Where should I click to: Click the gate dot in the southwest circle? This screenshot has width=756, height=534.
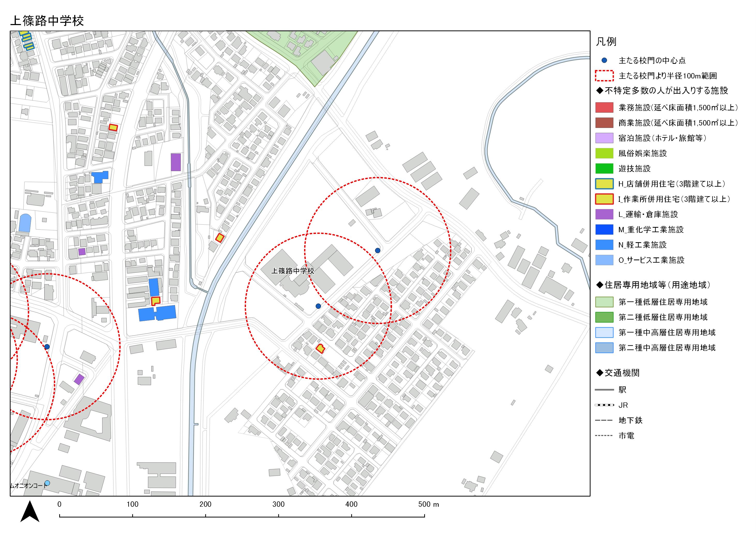pos(47,346)
